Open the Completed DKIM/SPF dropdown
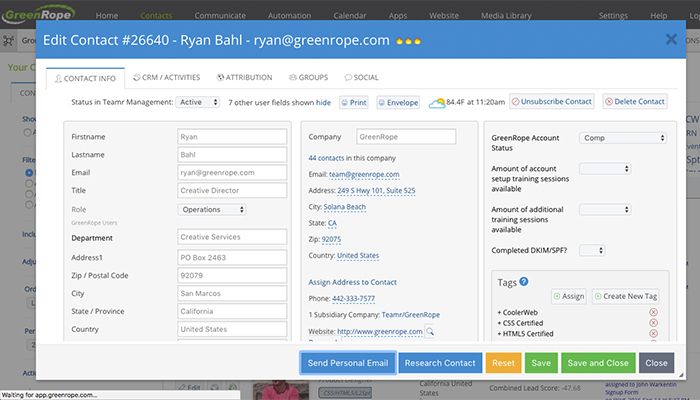 tap(592, 250)
